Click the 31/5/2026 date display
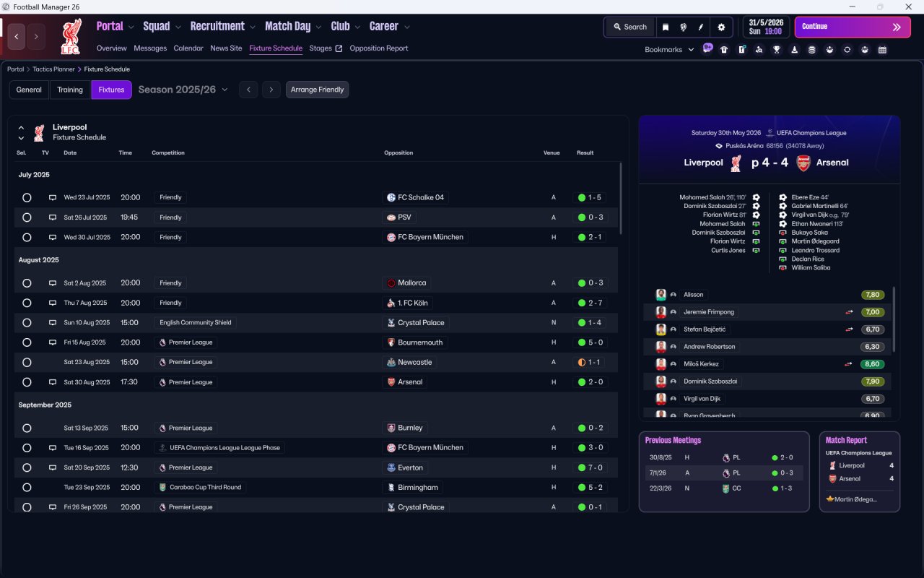924x578 pixels. click(x=766, y=27)
